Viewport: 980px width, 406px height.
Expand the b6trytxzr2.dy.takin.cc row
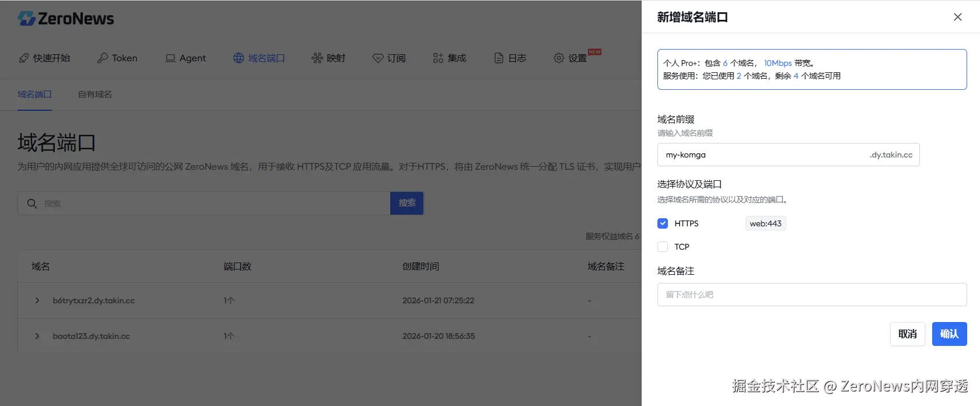point(37,300)
